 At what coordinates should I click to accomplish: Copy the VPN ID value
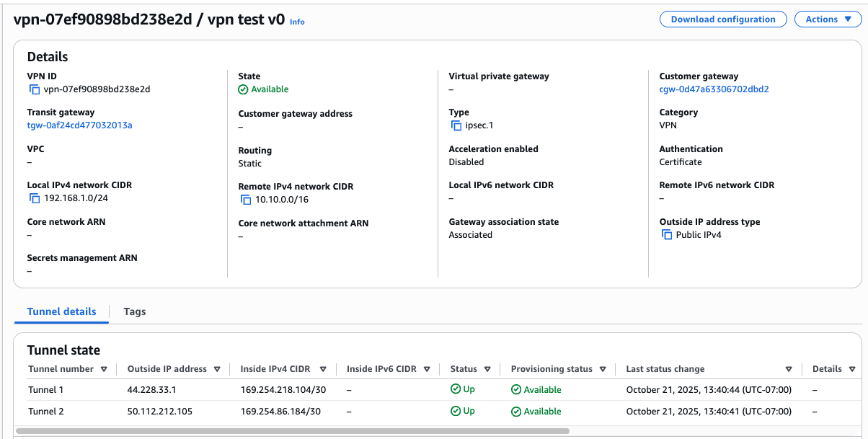[34, 89]
